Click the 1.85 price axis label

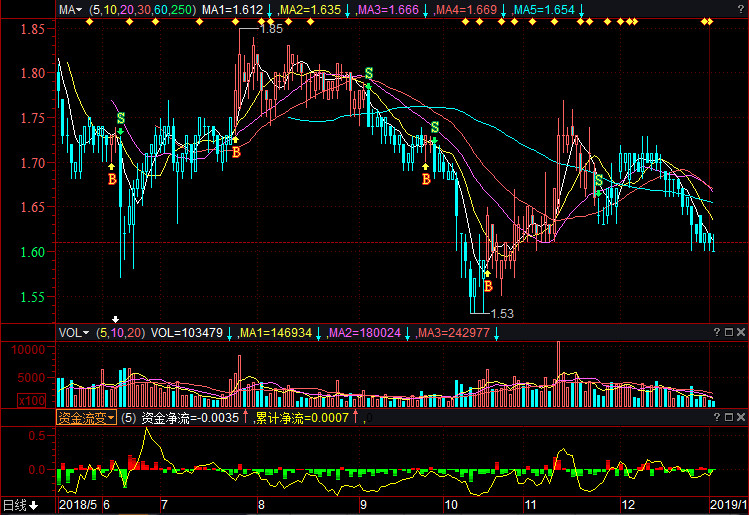(32, 30)
